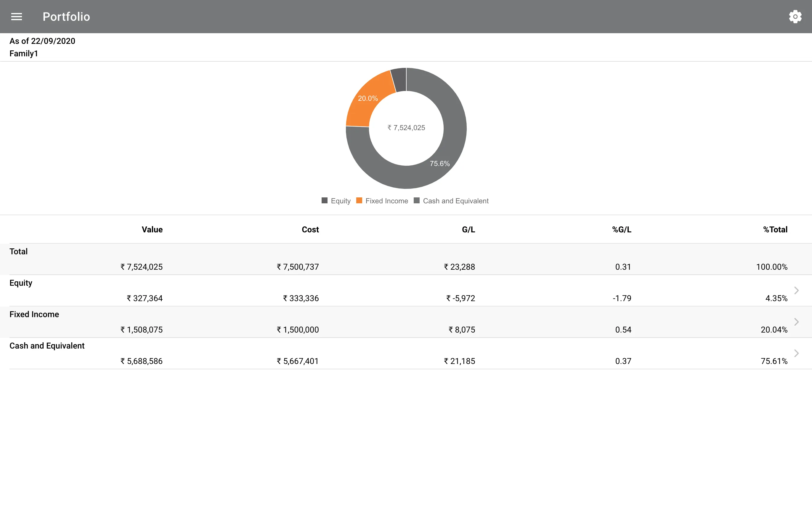Screen dimensions: 812x508
Task: Click Equity loss ₹ -5,972
Action: pyautogui.click(x=460, y=298)
